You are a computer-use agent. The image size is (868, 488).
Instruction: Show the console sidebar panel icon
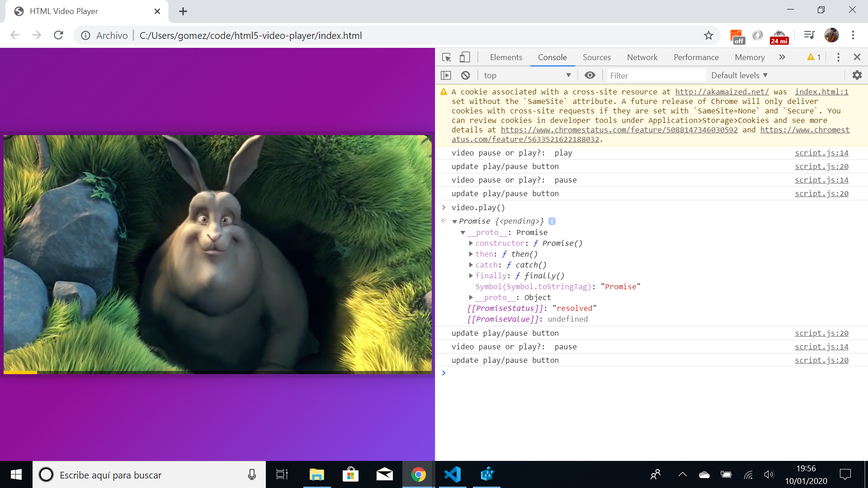coord(446,75)
